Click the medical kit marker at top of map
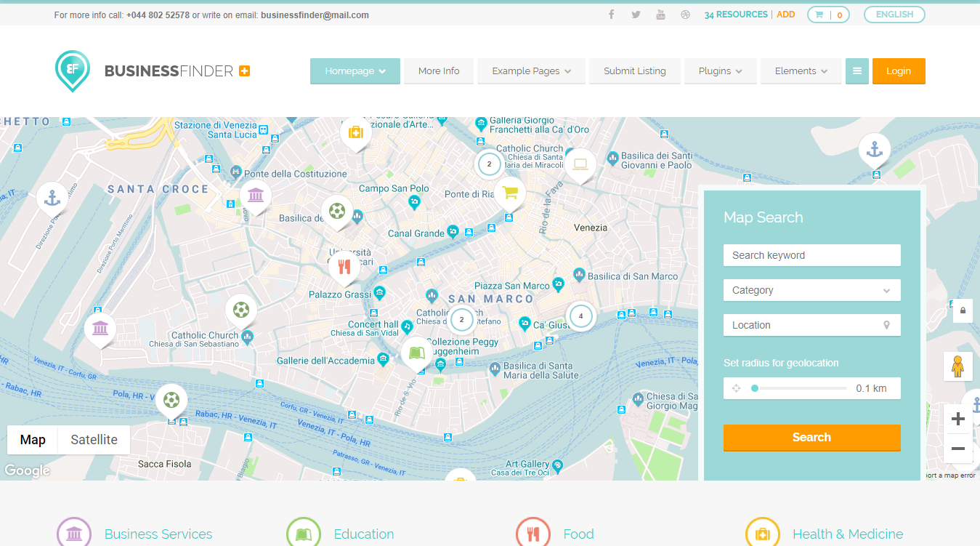This screenshot has width=980, height=546. 356,132
